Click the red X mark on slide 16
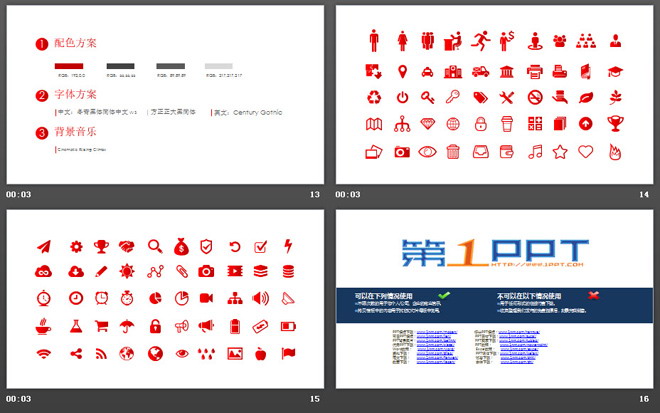Screen dimensions: 660x413 594,295
